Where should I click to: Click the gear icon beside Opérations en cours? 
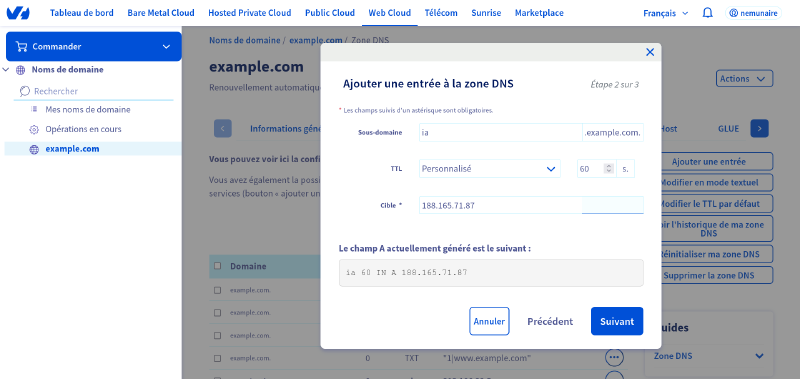[x=34, y=130]
